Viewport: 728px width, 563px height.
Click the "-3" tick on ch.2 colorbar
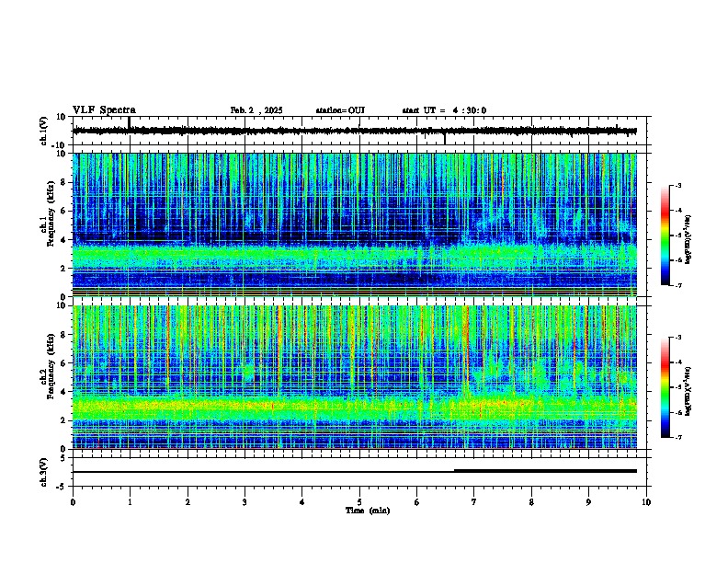677,338
